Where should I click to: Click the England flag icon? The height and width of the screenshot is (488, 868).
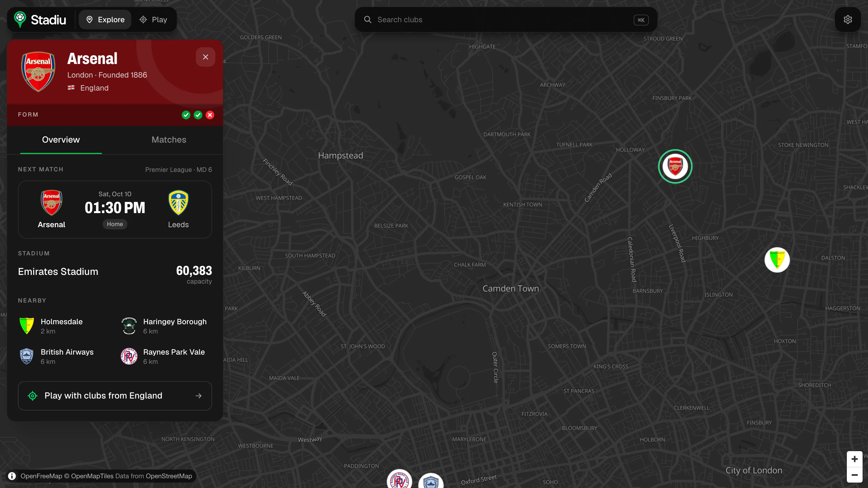(71, 88)
